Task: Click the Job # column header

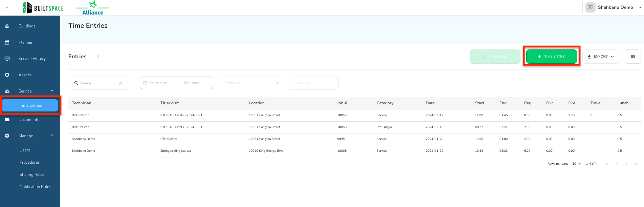Action: click(x=342, y=103)
